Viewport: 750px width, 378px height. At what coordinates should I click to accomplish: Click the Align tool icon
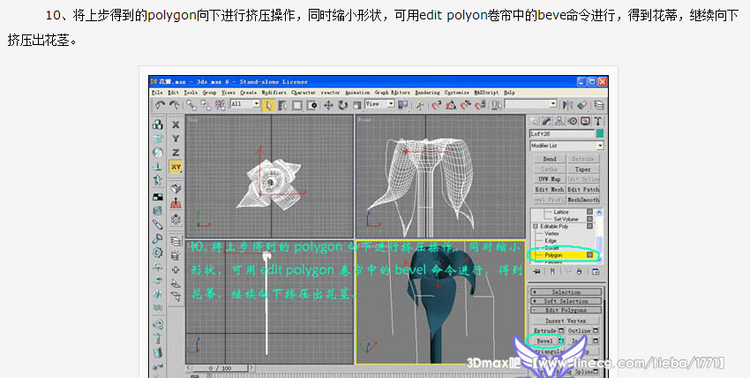(582, 105)
